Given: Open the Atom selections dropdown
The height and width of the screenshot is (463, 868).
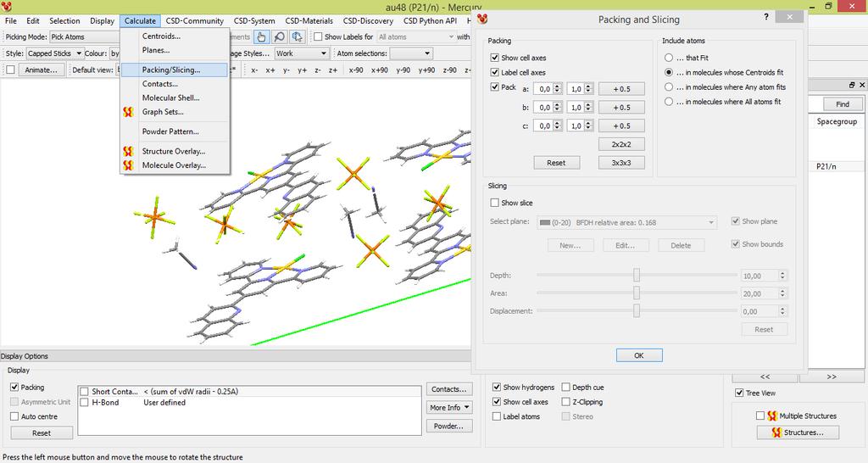Looking at the screenshot, I should [411, 53].
